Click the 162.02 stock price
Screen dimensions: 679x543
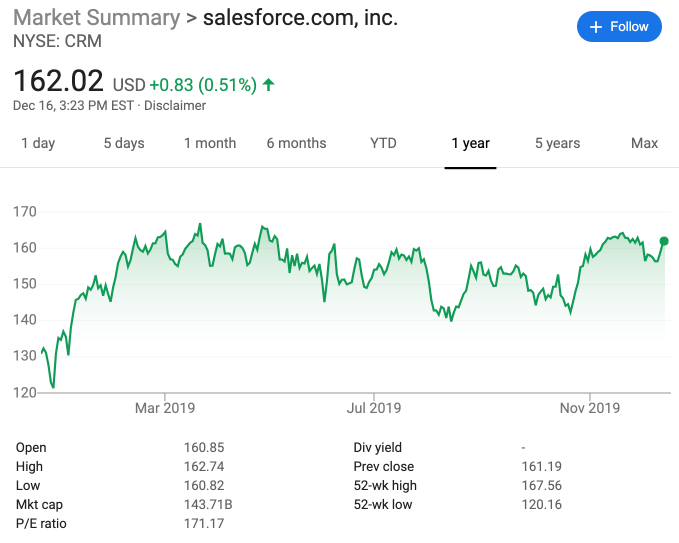point(58,81)
